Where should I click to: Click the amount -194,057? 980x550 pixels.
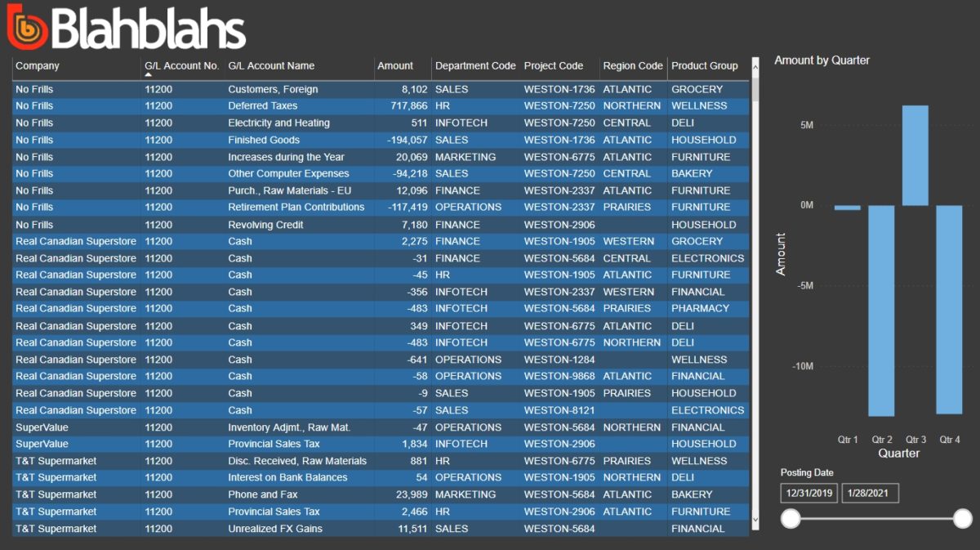pos(407,140)
